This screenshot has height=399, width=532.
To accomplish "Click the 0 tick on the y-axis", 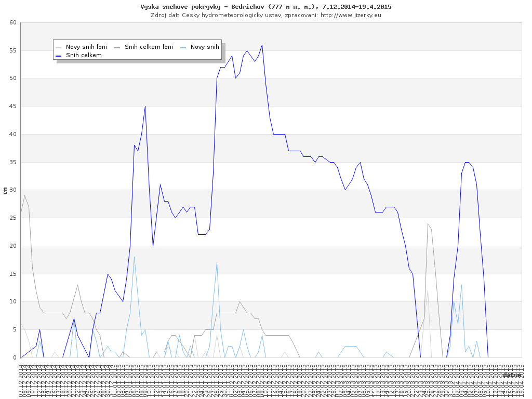I will pyautogui.click(x=15, y=357).
